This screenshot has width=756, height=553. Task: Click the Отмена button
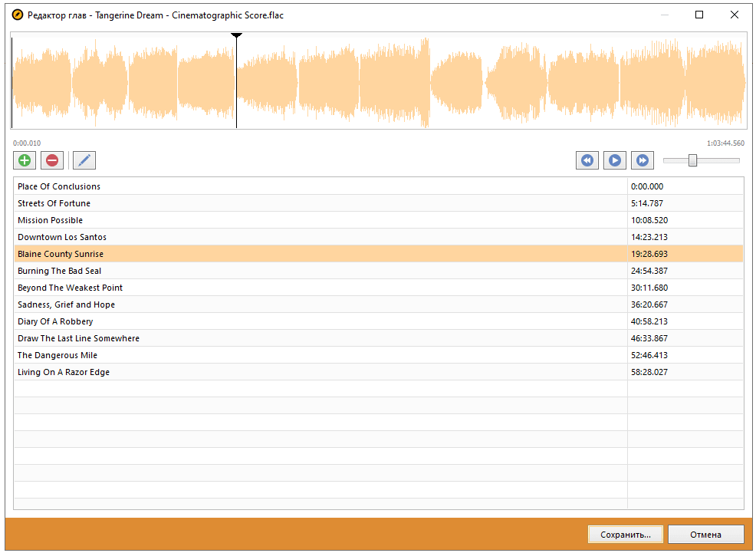pos(705,534)
